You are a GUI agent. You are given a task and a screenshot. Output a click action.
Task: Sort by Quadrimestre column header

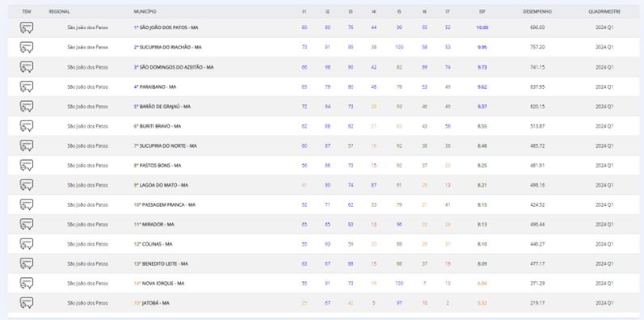tap(604, 12)
